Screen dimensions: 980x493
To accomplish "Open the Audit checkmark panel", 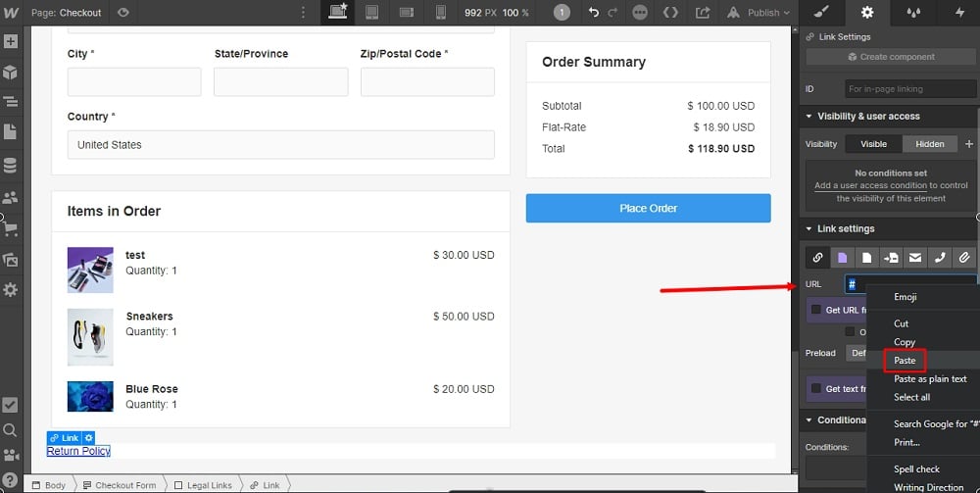I will (x=11, y=404).
